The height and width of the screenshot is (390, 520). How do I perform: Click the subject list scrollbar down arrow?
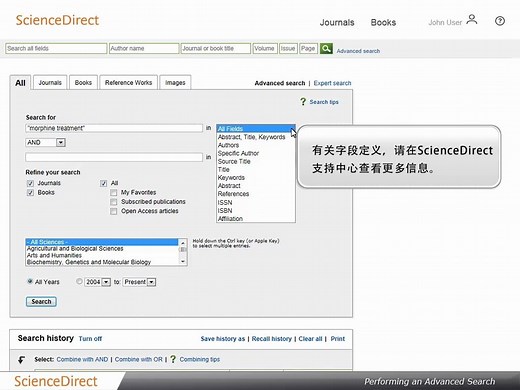tap(183, 262)
